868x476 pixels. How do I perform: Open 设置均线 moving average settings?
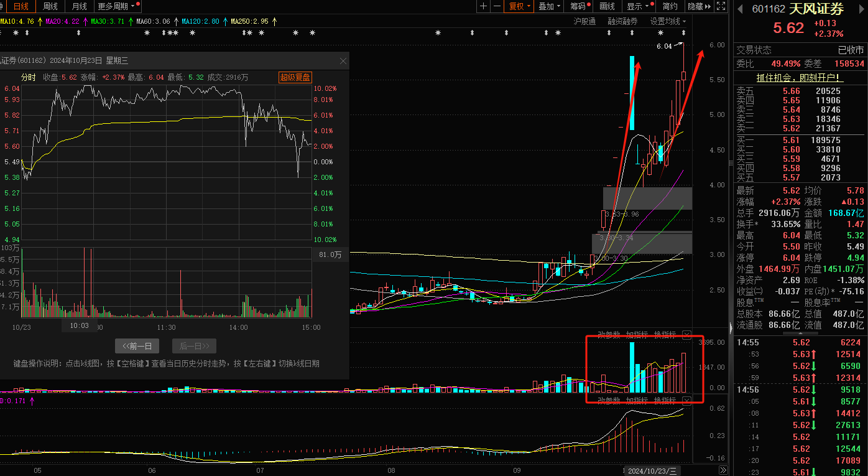[668, 21]
